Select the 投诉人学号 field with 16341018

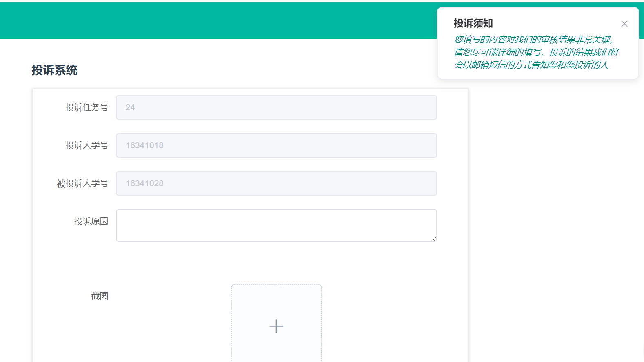(x=276, y=145)
